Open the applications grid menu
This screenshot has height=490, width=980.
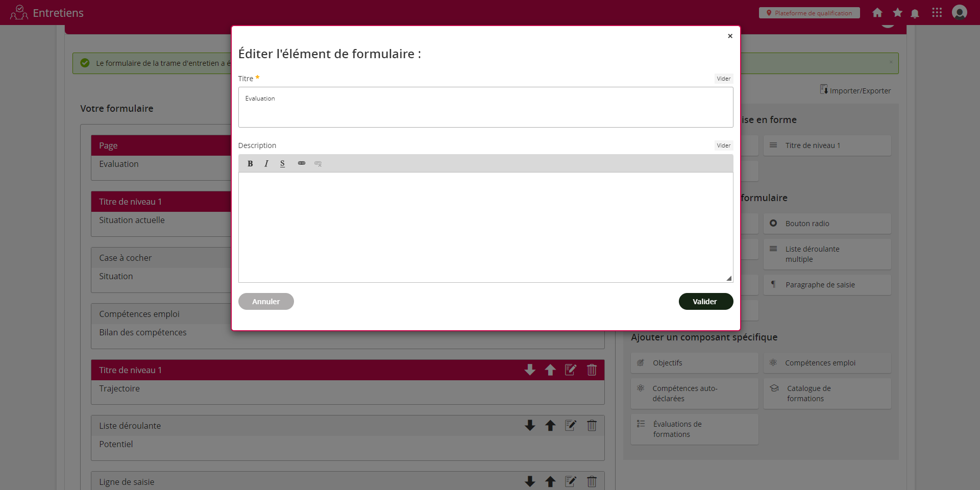tap(937, 13)
